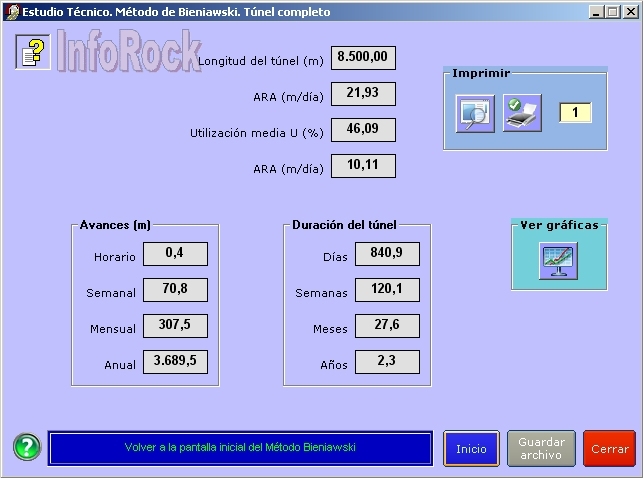
Task: Select the Horario advance value field
Action: (x=175, y=254)
